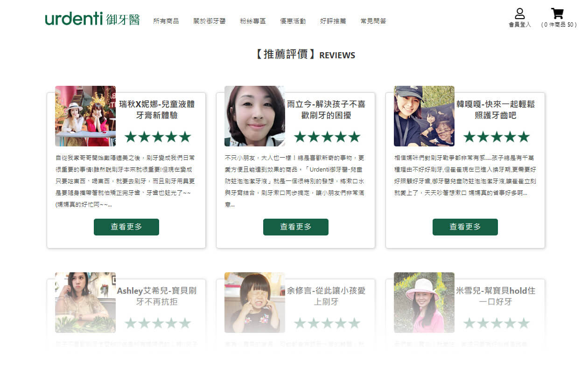Open the 米雪兒 reviewer photo with hat

(424, 303)
